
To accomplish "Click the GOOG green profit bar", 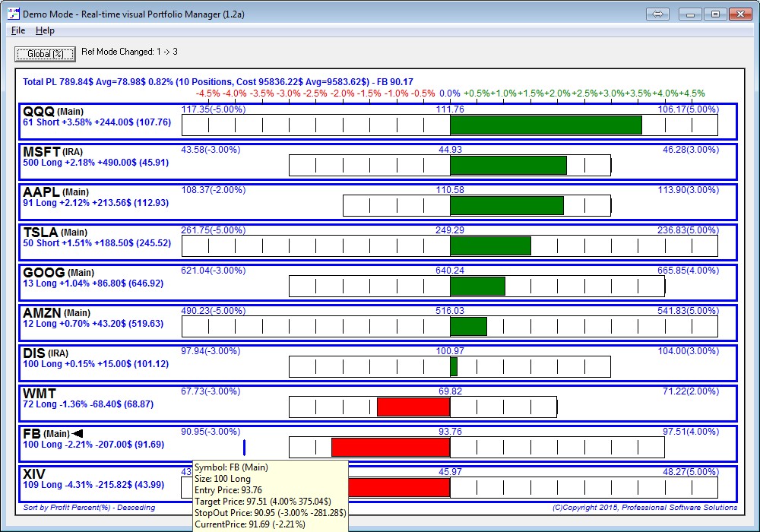I will tap(477, 286).
